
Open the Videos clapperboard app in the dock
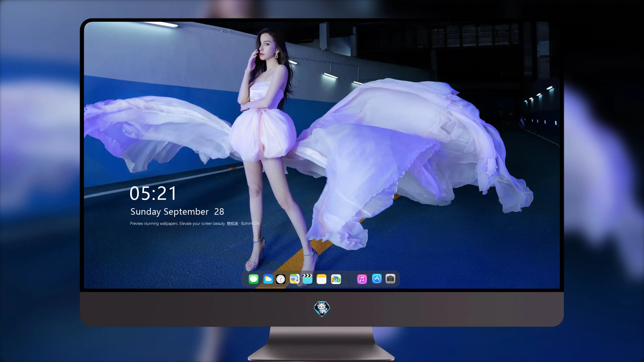click(x=308, y=279)
